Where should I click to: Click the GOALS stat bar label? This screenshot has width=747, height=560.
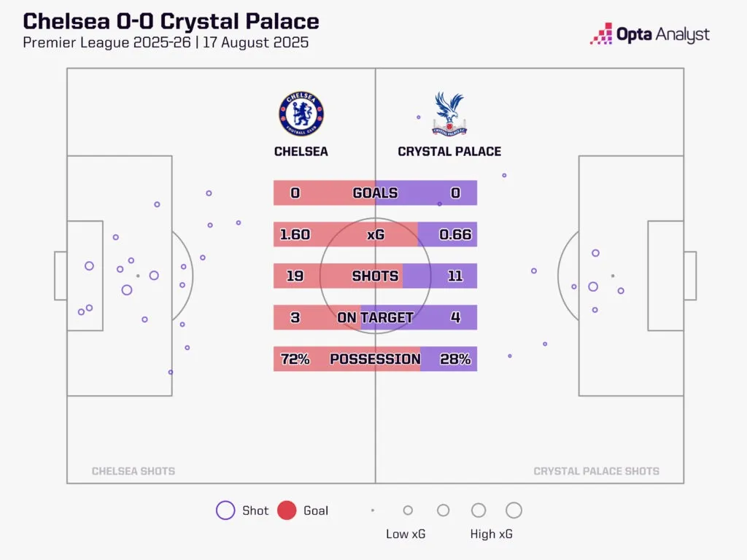point(375,193)
